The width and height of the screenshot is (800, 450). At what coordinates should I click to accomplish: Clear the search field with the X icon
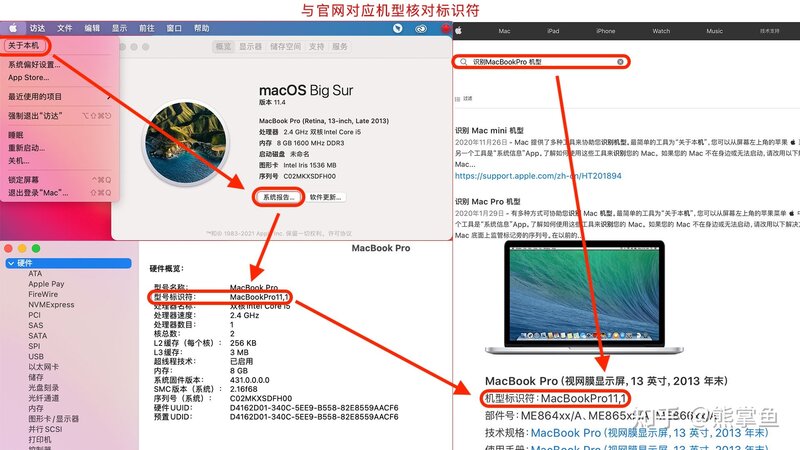(x=620, y=62)
